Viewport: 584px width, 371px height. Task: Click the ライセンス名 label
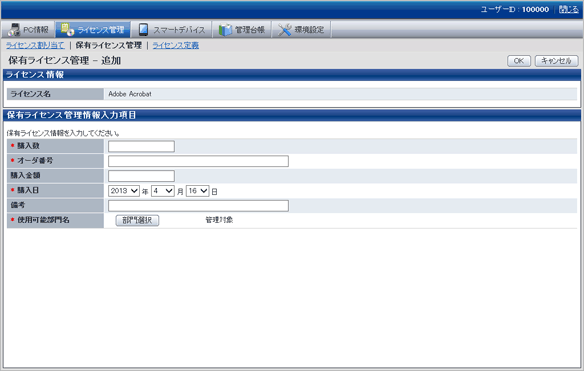pyautogui.click(x=30, y=94)
